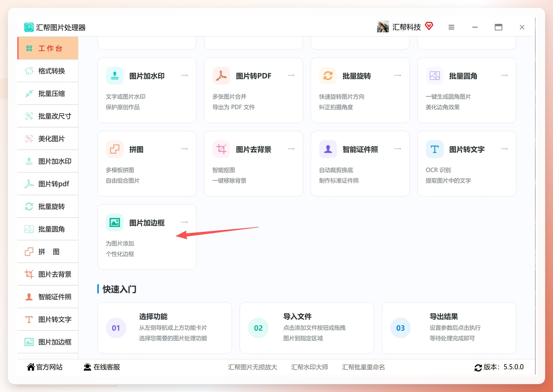Open the 汇帮批量重命名 link

pyautogui.click(x=363, y=367)
